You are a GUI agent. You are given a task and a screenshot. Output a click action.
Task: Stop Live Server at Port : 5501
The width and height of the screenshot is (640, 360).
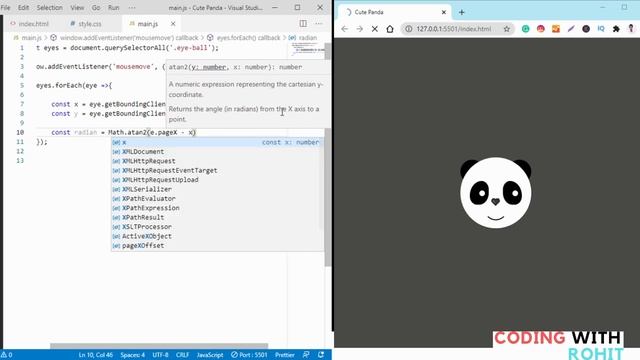point(249,355)
